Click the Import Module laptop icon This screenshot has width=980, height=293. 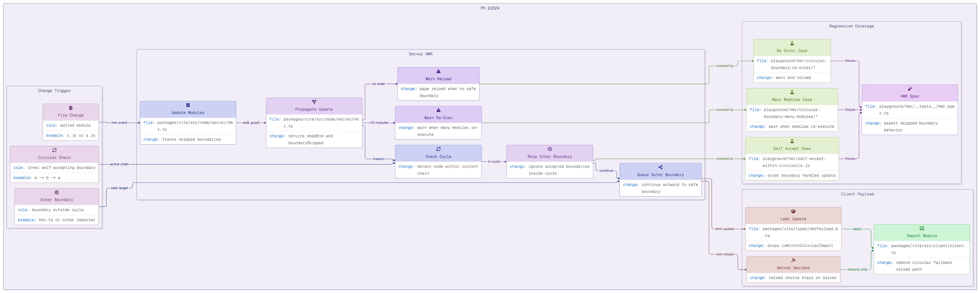point(922,228)
